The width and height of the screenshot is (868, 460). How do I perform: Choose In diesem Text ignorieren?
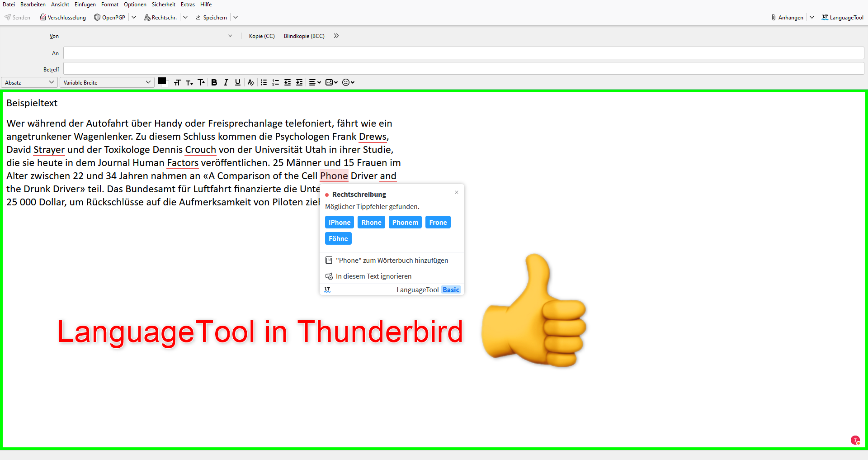392,276
